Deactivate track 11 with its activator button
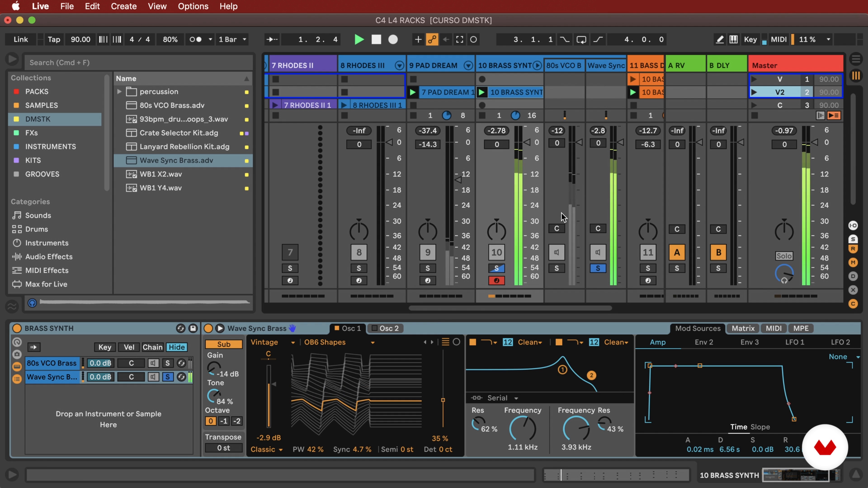Image resolution: width=868 pixels, height=488 pixels. [x=648, y=252]
